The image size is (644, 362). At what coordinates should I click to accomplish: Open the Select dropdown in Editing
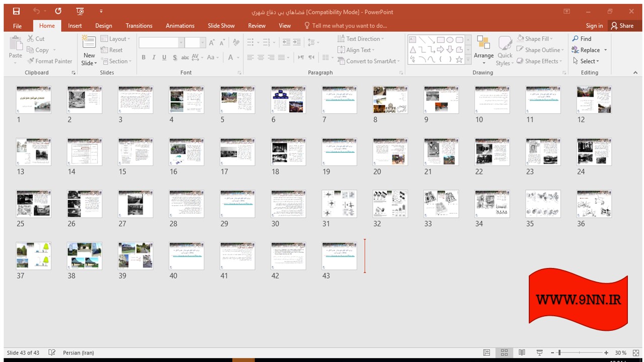coord(586,61)
